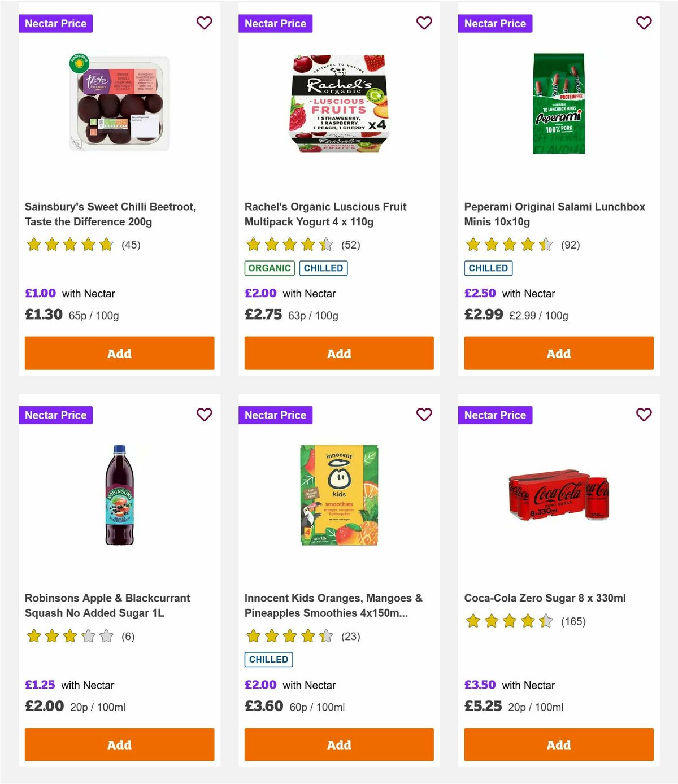Open Coca-Cola's 165 reviews
Viewport: 678px width, 784px height.
coord(572,621)
